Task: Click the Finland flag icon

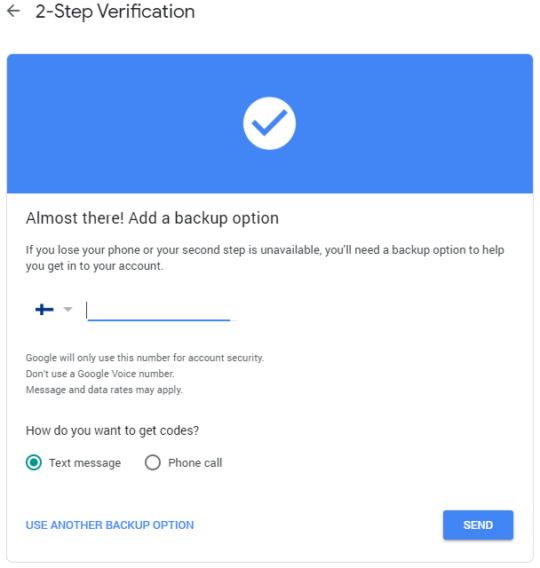Action: click(44, 309)
